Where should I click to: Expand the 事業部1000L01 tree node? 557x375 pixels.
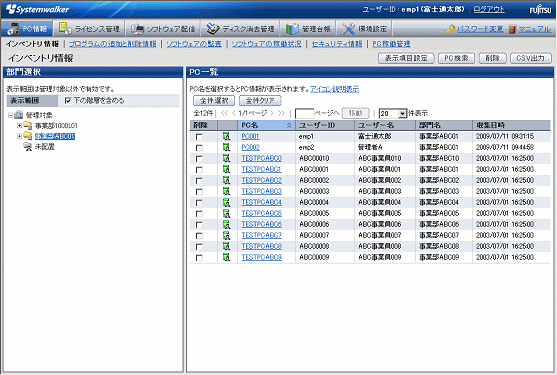pyautogui.click(x=20, y=125)
